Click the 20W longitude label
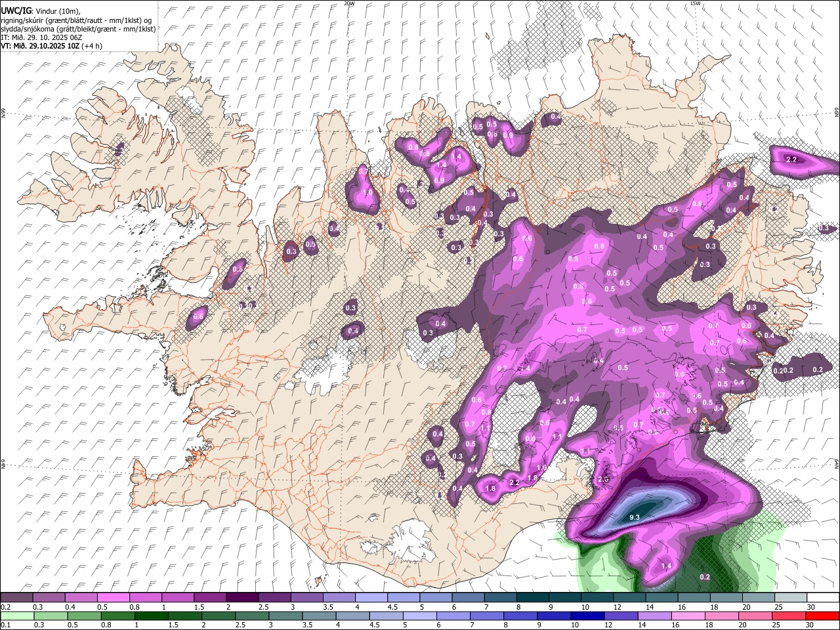Image resolution: width=840 pixels, height=630 pixels. click(x=349, y=3)
